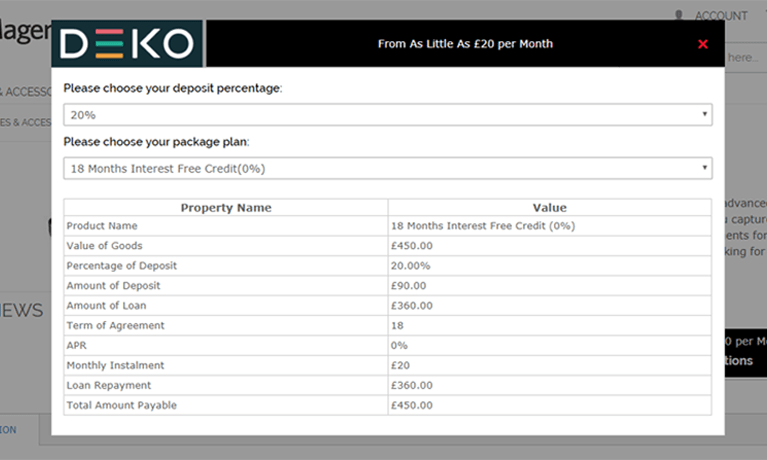767x460 pixels.
Task: Click the package plan dropdown arrow
Action: pos(704,168)
